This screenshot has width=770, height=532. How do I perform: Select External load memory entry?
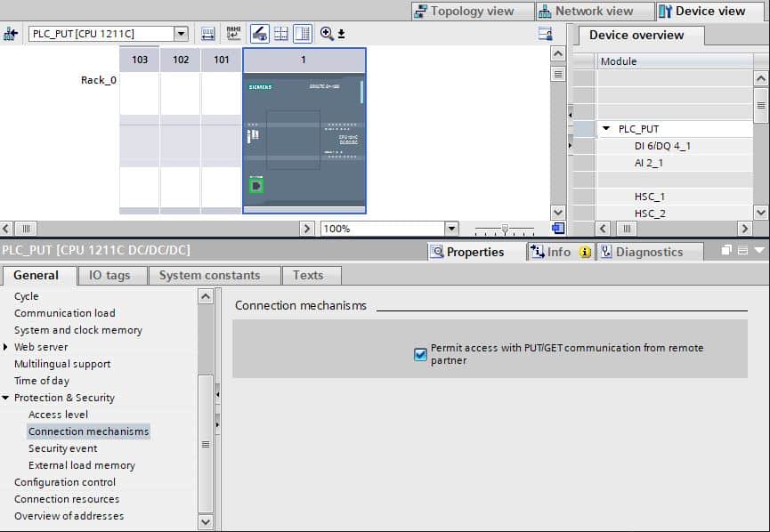[82, 465]
